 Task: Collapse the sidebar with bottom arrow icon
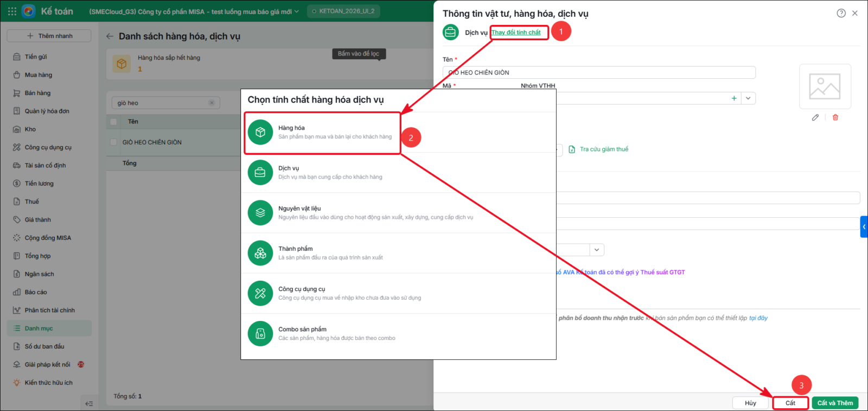[90, 403]
